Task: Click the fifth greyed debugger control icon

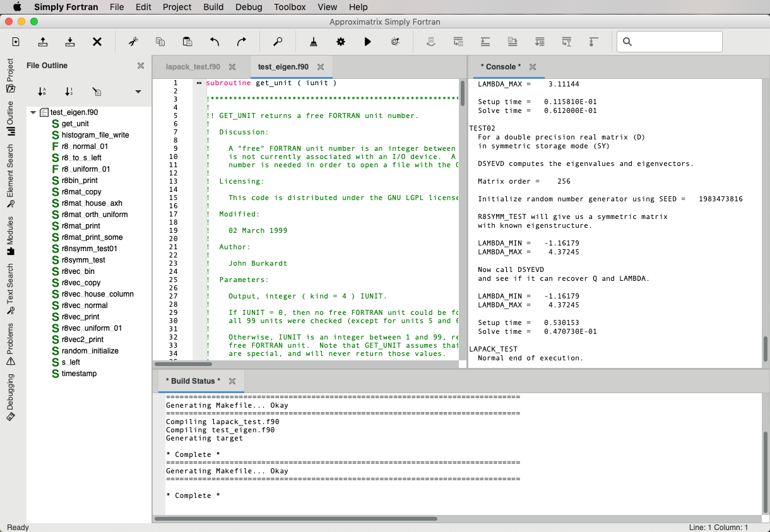Action: [x=540, y=42]
